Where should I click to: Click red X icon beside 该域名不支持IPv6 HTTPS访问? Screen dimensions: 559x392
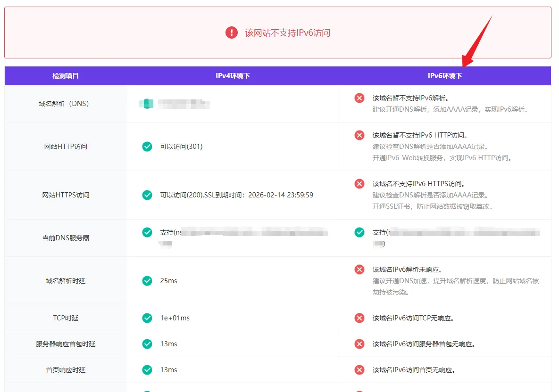(x=359, y=184)
